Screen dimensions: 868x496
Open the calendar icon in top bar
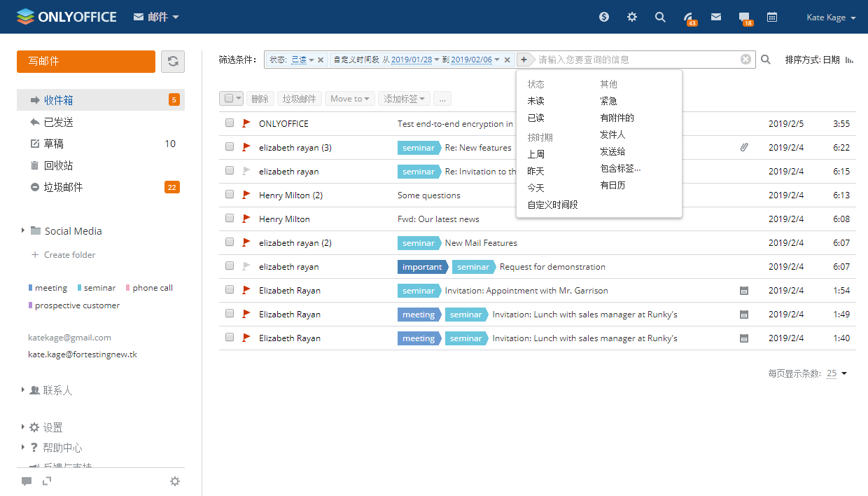click(x=772, y=18)
